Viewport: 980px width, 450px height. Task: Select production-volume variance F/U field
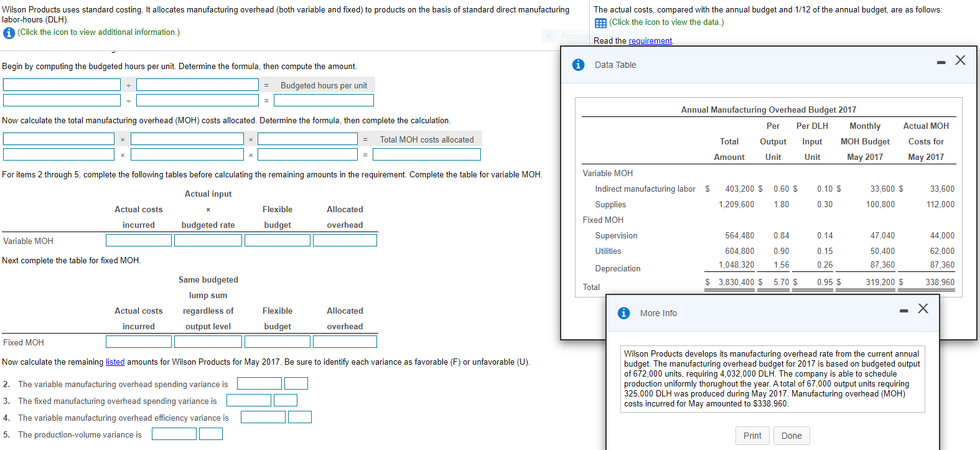[211, 434]
